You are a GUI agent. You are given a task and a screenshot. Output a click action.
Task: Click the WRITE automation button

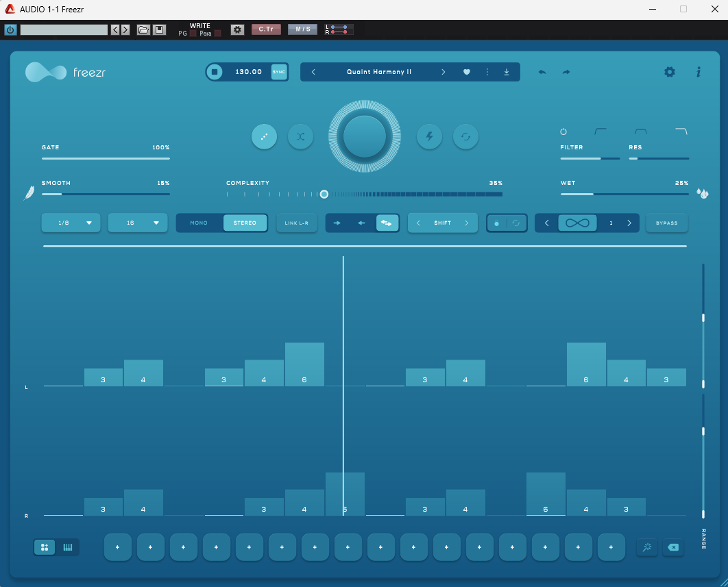(200, 26)
